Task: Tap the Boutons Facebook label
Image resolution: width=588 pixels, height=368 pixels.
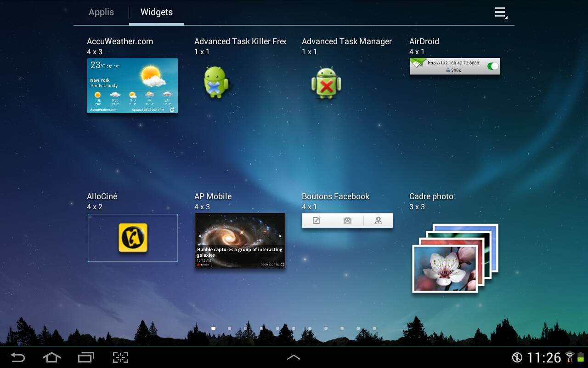Action: [335, 196]
